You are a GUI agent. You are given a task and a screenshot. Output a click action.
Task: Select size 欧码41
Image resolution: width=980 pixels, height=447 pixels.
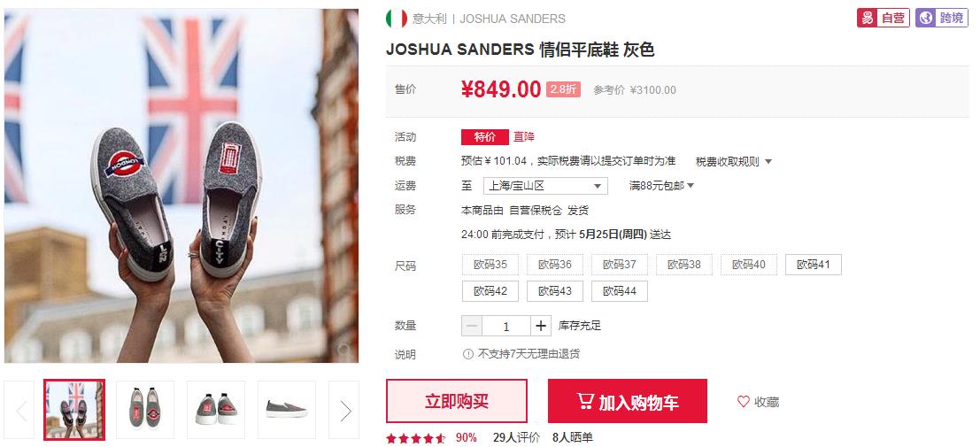point(813,265)
